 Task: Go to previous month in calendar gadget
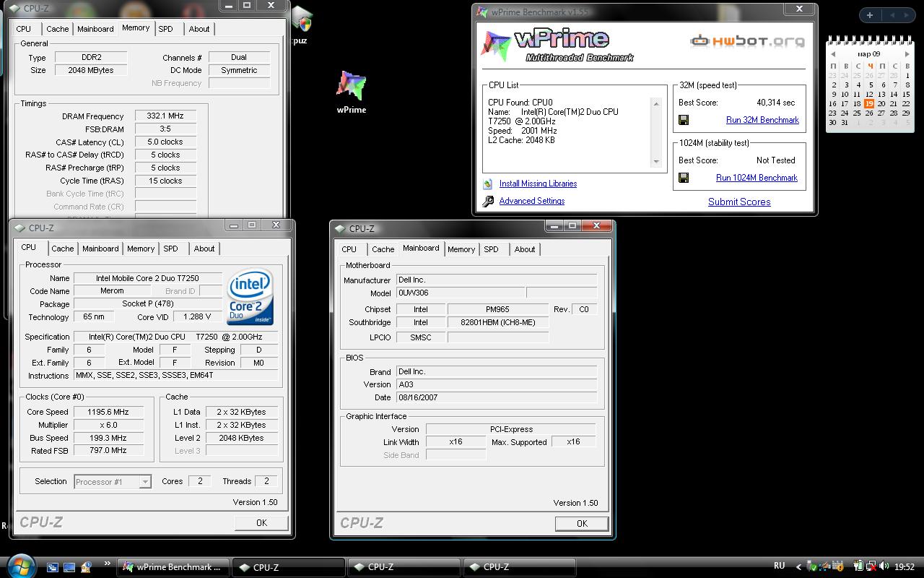point(833,54)
